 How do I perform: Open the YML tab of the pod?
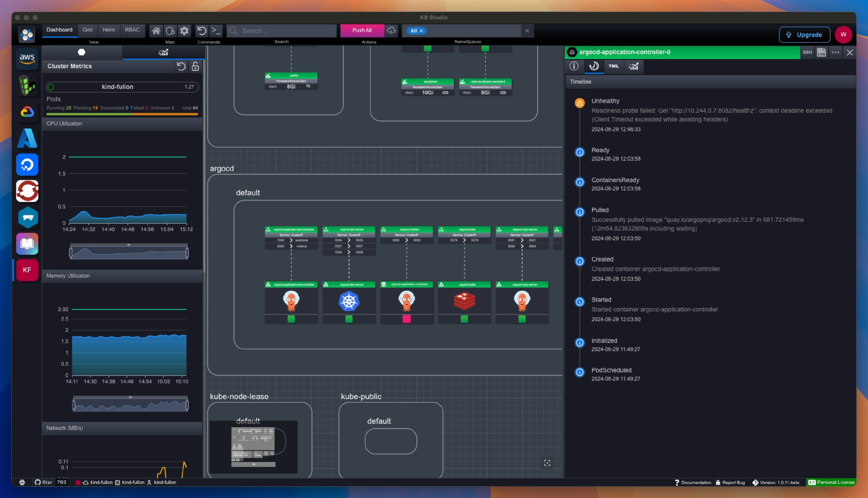613,66
